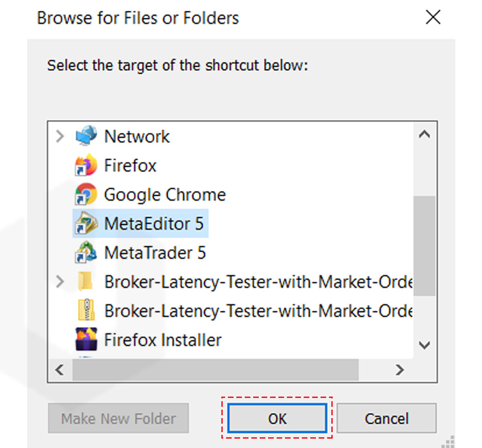Click the Broker-Latency-Tester zip archive icon
The image size is (482, 448).
[x=86, y=311]
